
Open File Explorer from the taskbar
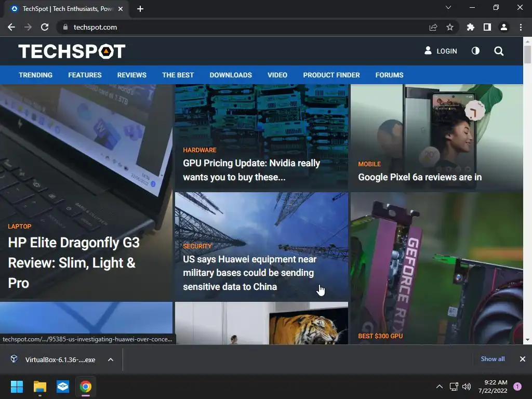point(39,387)
